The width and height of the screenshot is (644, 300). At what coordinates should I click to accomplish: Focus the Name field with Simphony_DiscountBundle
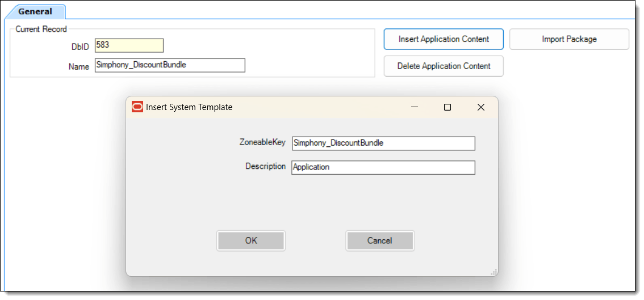[170, 65]
